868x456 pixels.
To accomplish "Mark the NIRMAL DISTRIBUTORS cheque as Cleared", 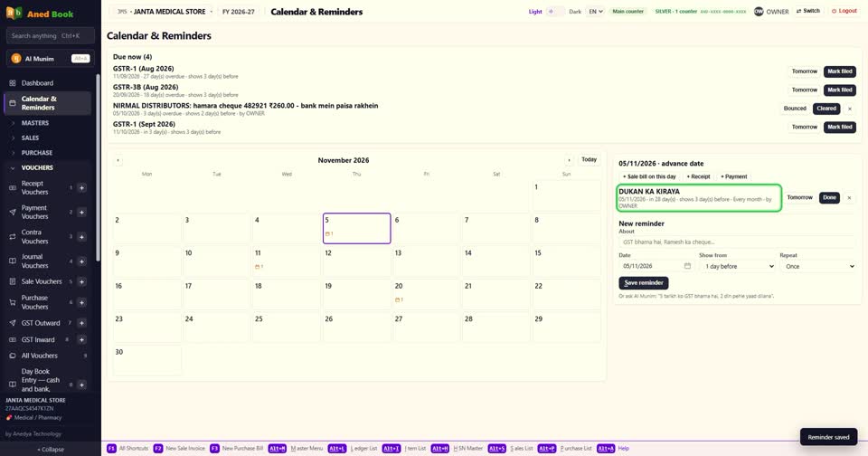I will (x=826, y=109).
